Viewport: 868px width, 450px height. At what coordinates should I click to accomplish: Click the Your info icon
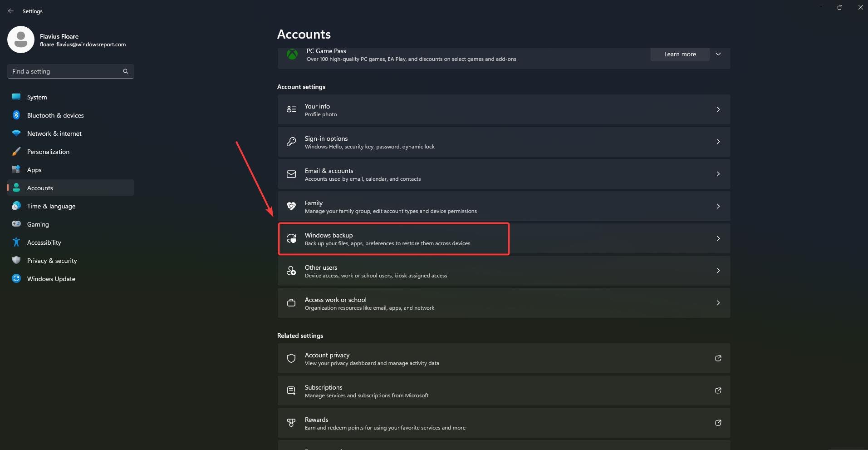click(x=291, y=109)
